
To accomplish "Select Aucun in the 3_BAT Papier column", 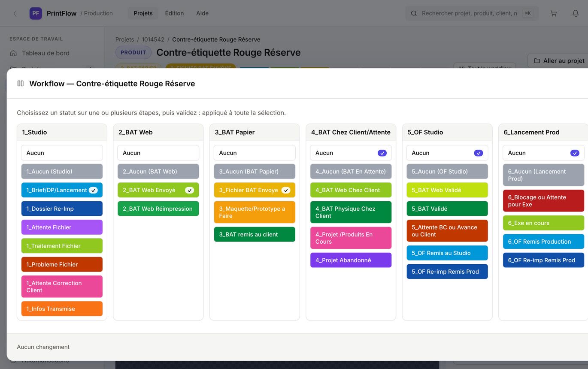I will click(255, 153).
